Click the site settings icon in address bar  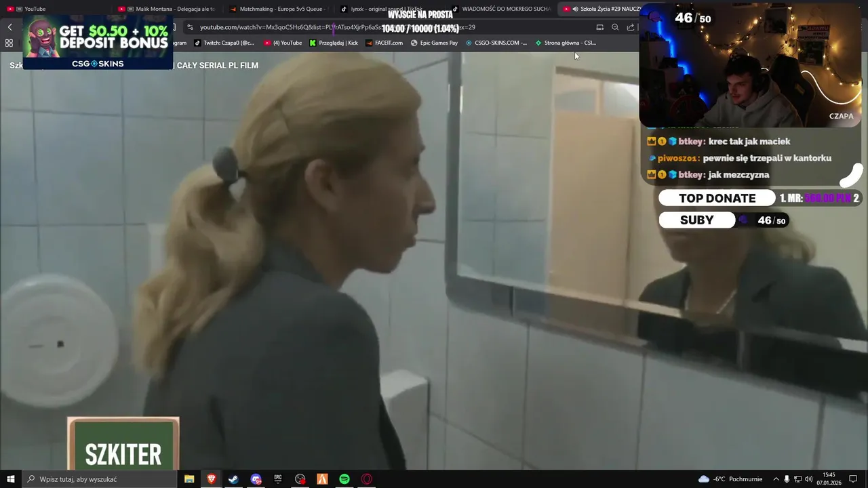pos(191,27)
